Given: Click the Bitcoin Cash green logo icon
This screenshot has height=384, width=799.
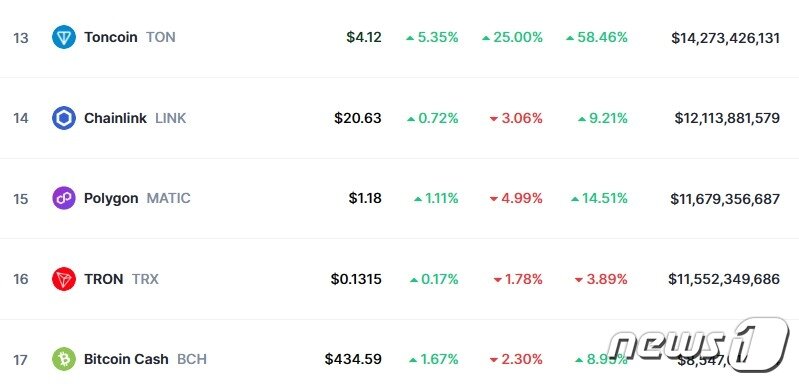Looking at the screenshot, I should [x=64, y=359].
